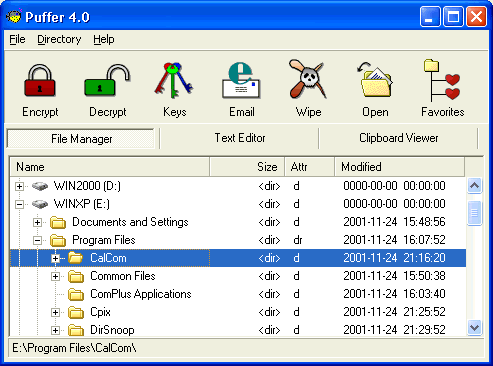Switch to the Text Editor tab
Screen dimensions: 493x366
coord(240,138)
